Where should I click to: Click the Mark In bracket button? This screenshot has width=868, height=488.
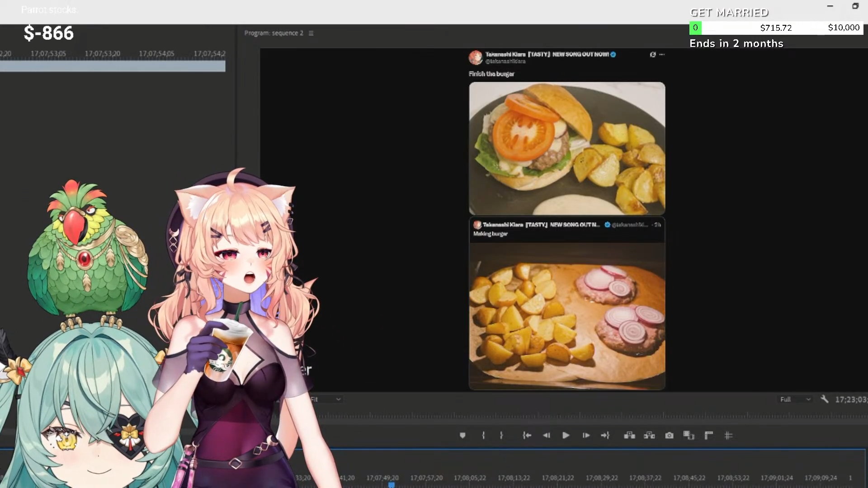[483, 436]
